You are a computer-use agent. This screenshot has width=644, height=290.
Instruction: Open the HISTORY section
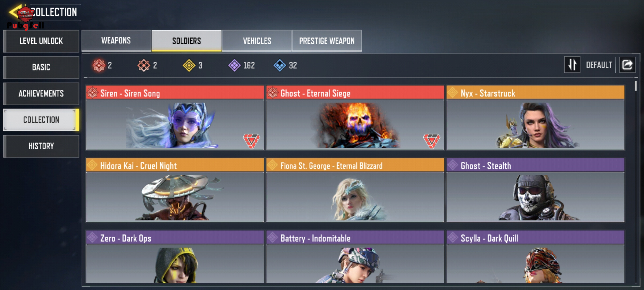pos(41,146)
